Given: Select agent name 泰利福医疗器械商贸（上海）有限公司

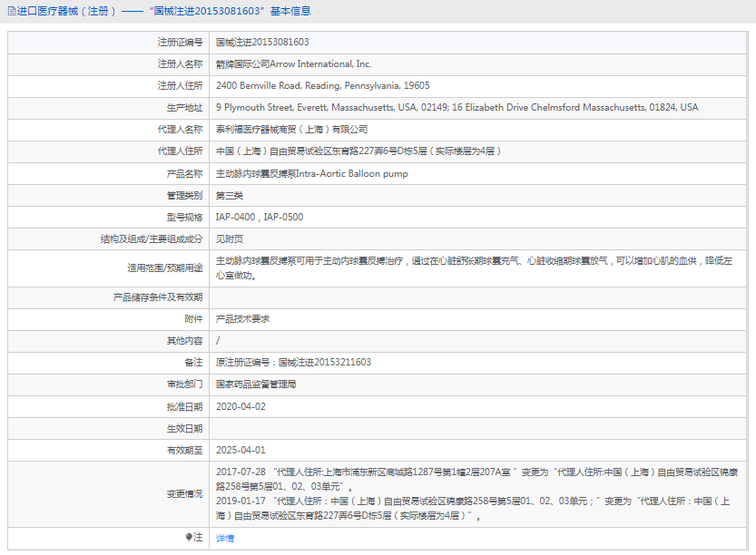Looking at the screenshot, I should (x=291, y=129).
